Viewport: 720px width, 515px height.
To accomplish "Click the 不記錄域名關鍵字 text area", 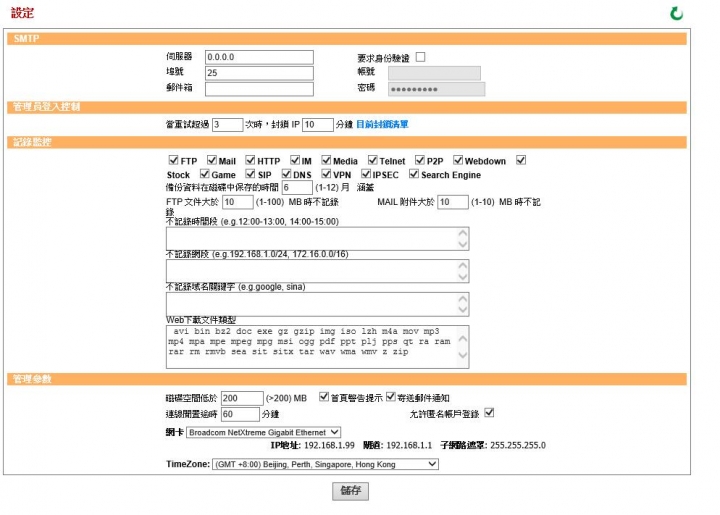I will click(317, 304).
